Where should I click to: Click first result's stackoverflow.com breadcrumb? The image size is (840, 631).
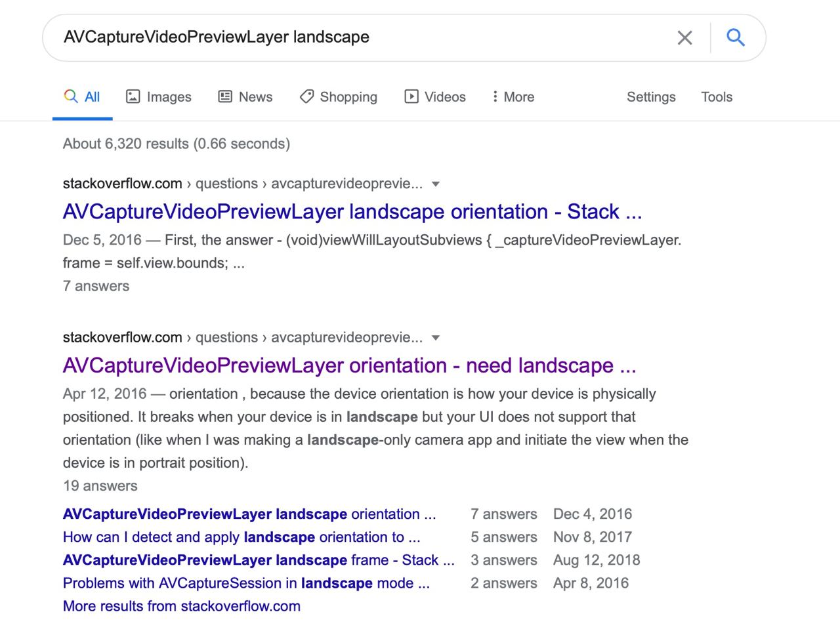click(123, 184)
